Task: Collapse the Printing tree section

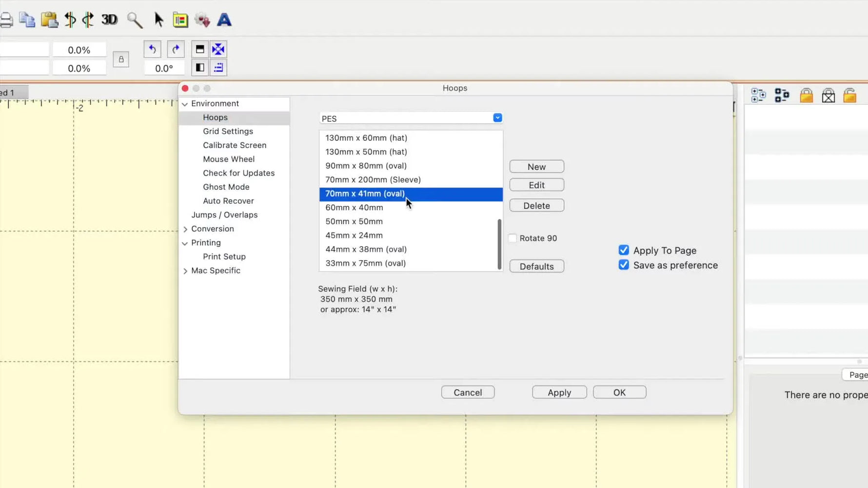Action: tap(185, 243)
